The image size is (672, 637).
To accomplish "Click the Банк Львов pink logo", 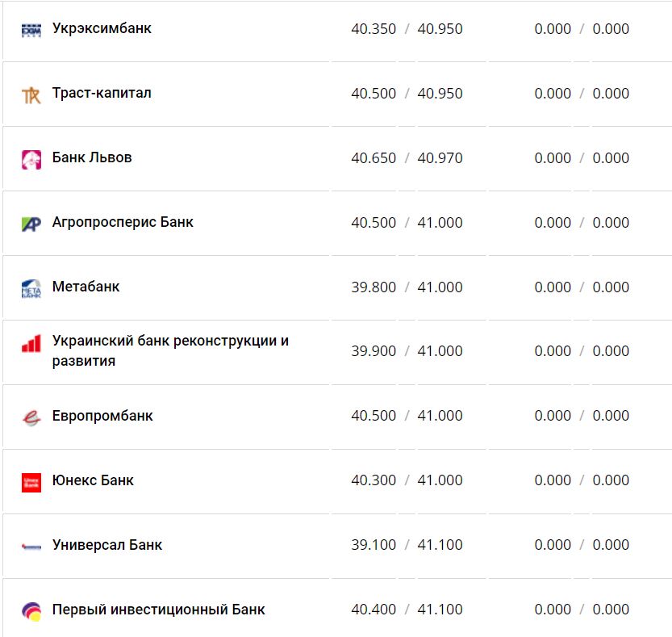I will (x=31, y=159).
